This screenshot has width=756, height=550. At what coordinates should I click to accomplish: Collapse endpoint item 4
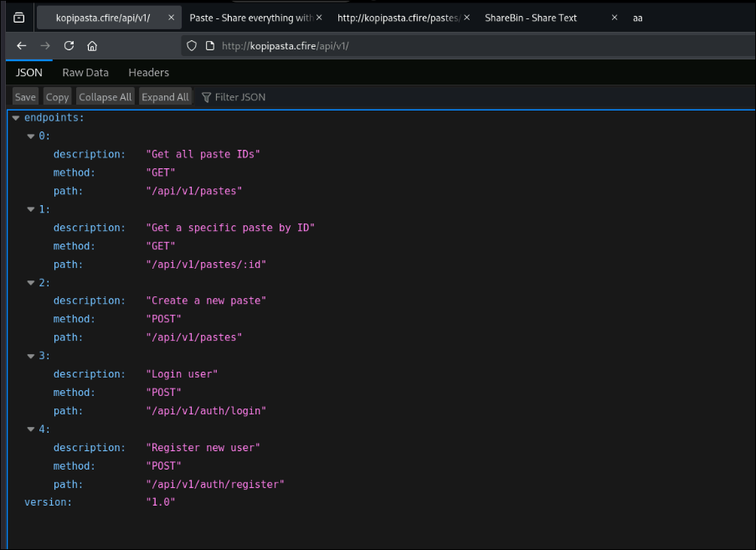31,429
